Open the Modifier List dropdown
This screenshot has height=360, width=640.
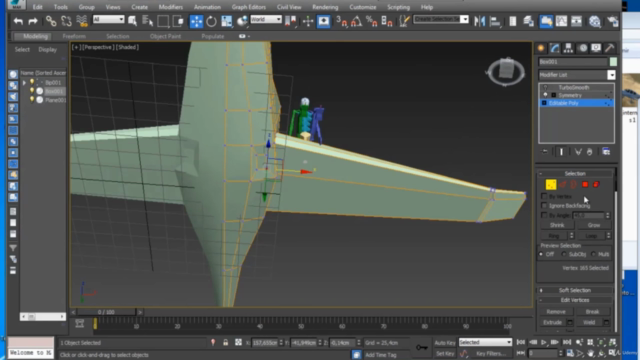611,75
